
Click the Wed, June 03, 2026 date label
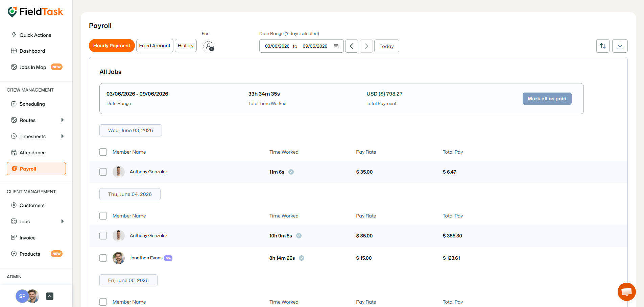pyautogui.click(x=130, y=130)
